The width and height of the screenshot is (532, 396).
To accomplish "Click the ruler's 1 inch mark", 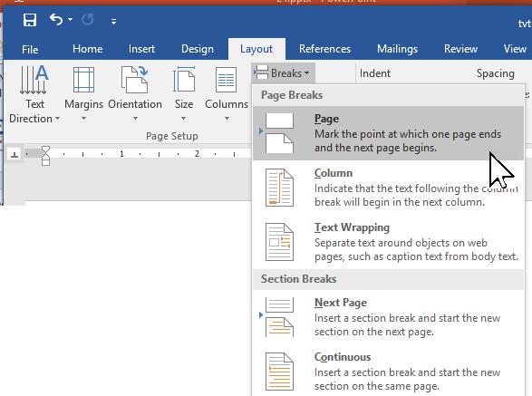I will (x=121, y=154).
